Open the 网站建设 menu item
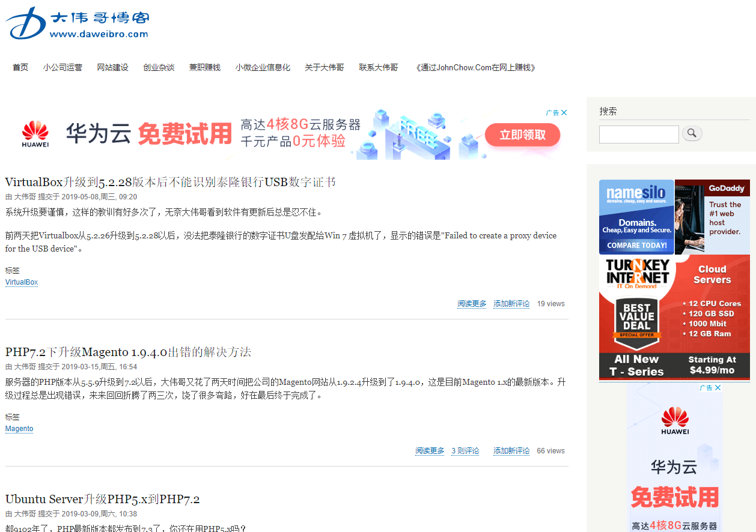This screenshot has width=756, height=532. click(x=113, y=67)
